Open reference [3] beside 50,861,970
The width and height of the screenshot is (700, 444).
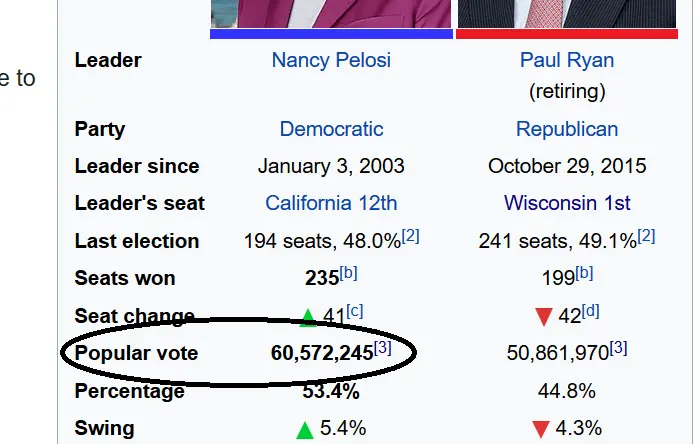click(x=618, y=348)
